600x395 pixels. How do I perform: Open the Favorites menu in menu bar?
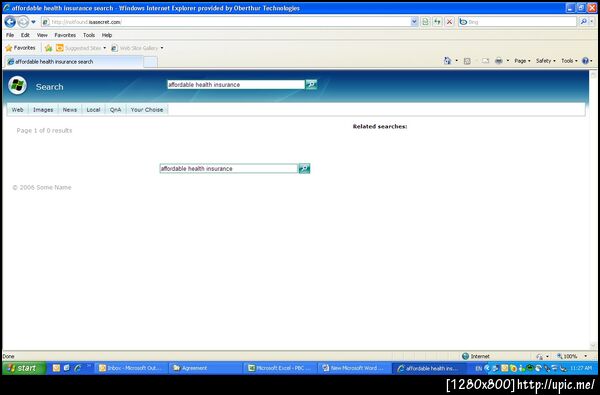(65, 35)
